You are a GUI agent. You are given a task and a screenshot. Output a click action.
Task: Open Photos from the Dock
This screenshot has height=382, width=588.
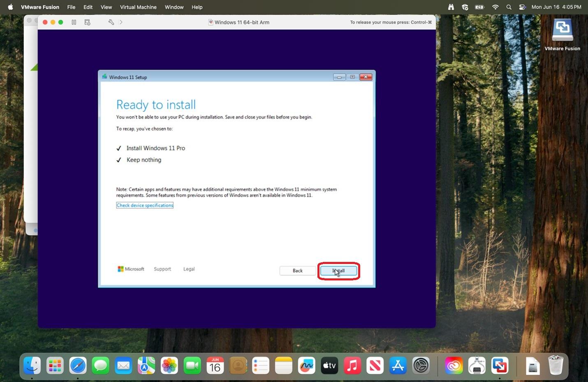pos(169,365)
